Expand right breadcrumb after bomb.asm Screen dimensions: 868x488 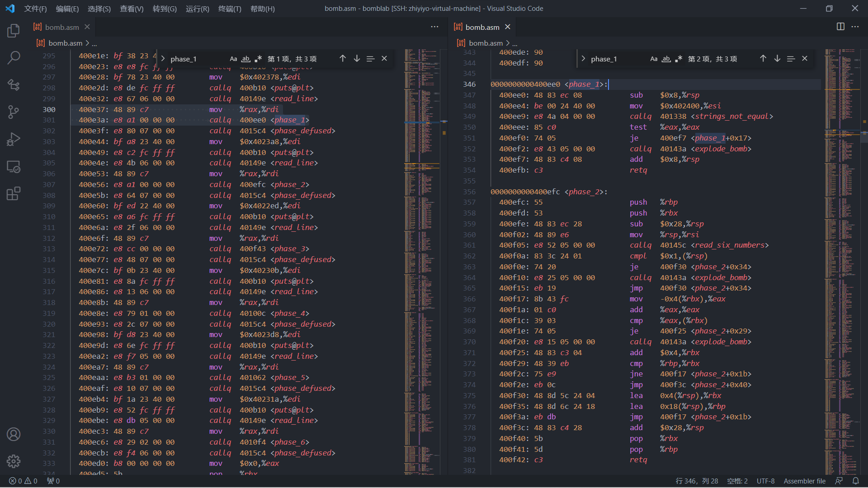(515, 43)
